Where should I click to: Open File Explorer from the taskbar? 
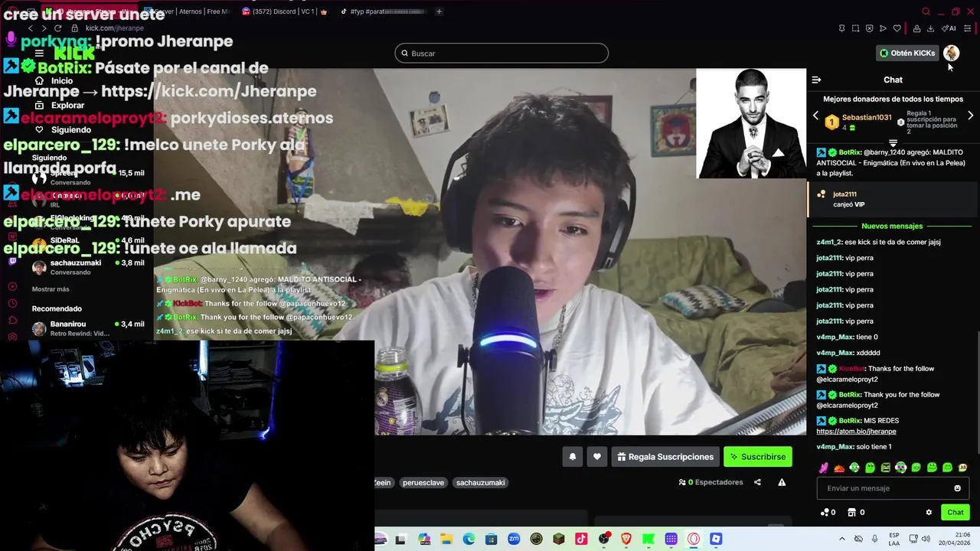point(446,539)
